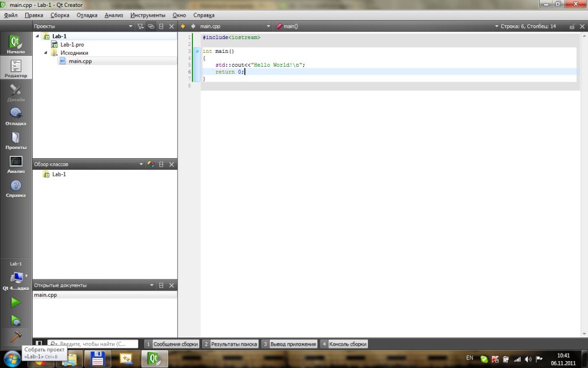Open the Анализ mode
Screen dimensions: 588x368
click(x=16, y=164)
